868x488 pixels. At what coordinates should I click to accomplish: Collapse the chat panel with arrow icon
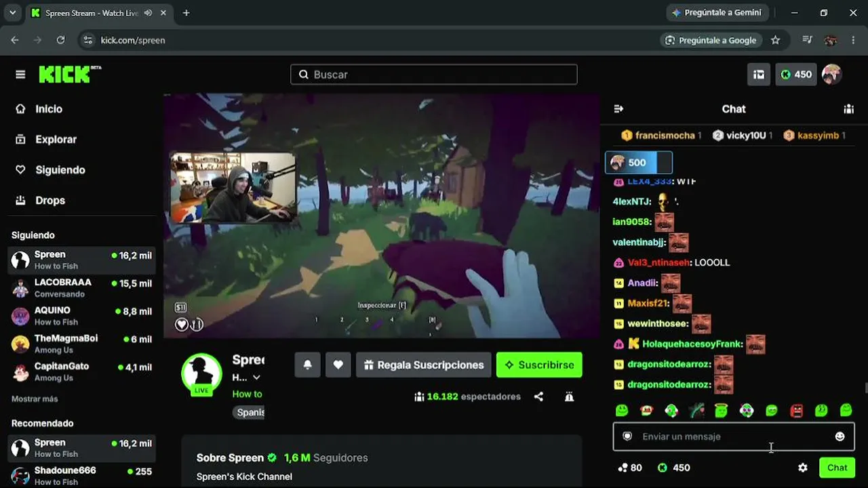coord(618,109)
